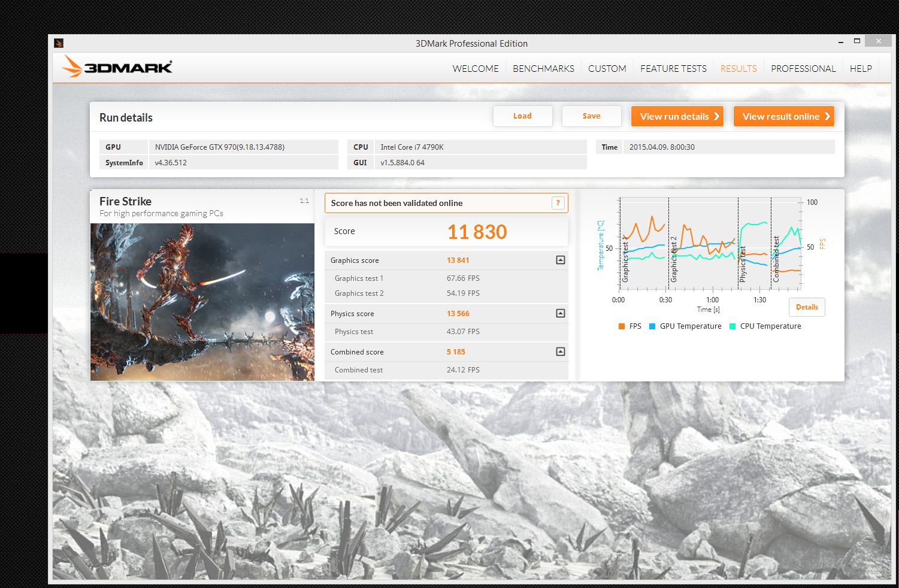The image size is (899, 588).
Task: Open the PROFESSIONAL tab
Action: pyautogui.click(x=803, y=68)
